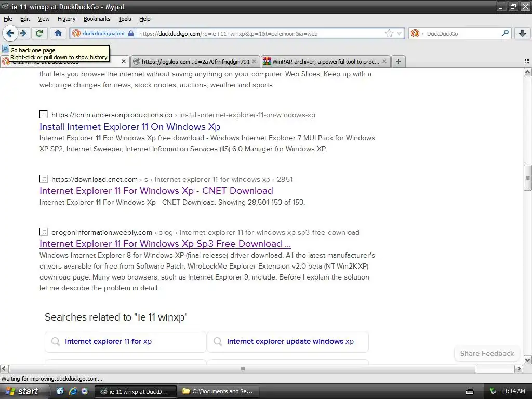Click the erogoninformation.weebly.com URL text
Viewport: 532px width, 399px height.
click(x=102, y=232)
